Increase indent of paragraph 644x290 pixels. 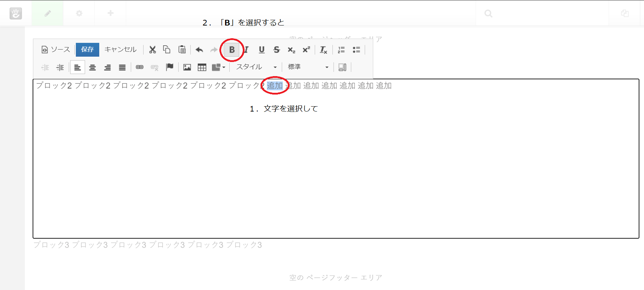point(60,67)
